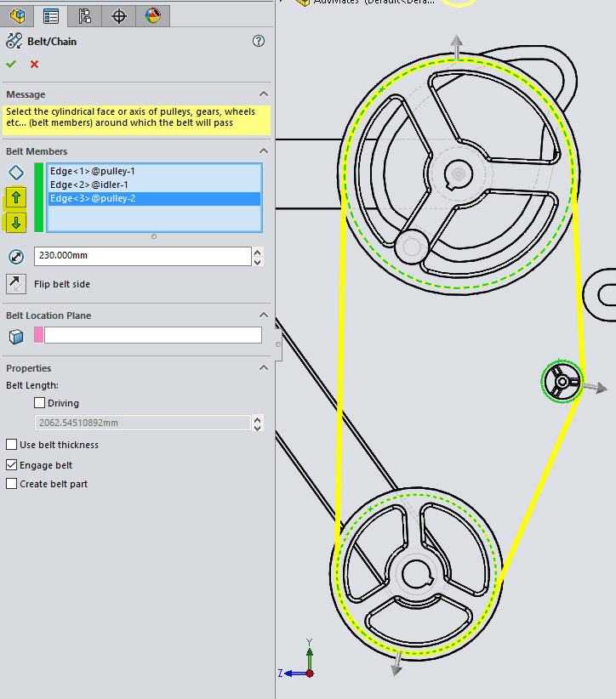Click the 230.000mm diameter field
Screen dimensions: 616x699
tap(143, 256)
